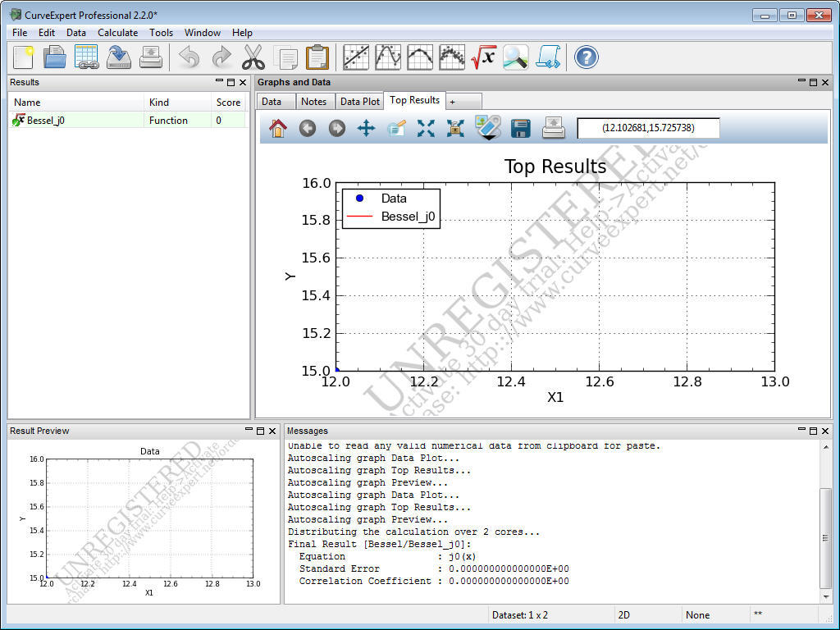Click the main toolbar Print icon
This screenshot has width=840, height=630.
[151, 57]
